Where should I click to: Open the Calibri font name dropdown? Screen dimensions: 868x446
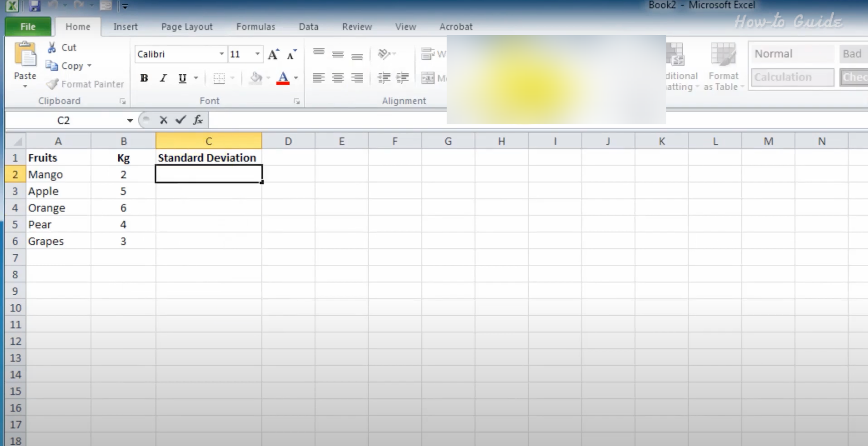[221, 54]
